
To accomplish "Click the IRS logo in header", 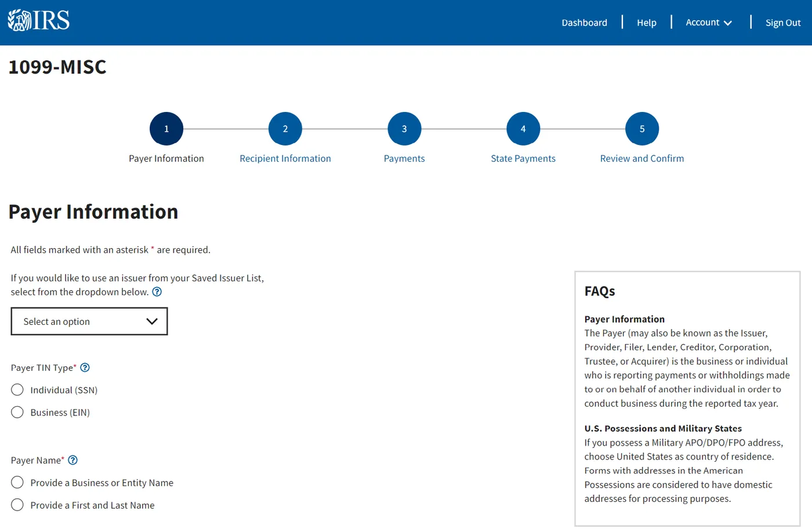I will tap(39, 20).
